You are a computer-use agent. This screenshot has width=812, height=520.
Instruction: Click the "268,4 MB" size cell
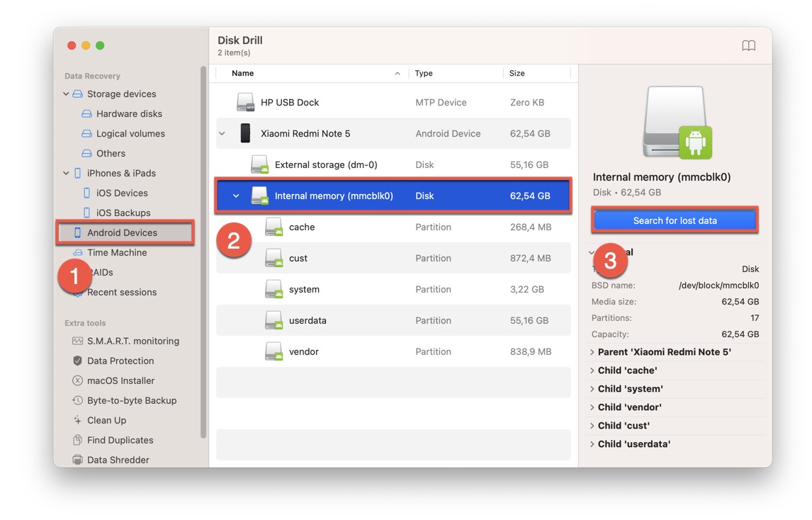[x=531, y=227]
